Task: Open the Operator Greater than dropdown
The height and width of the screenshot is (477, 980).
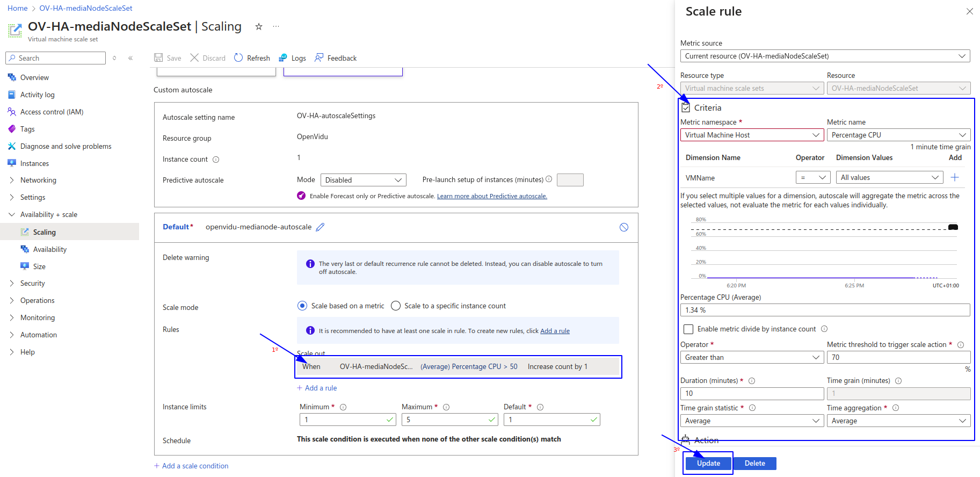Action: click(752, 358)
